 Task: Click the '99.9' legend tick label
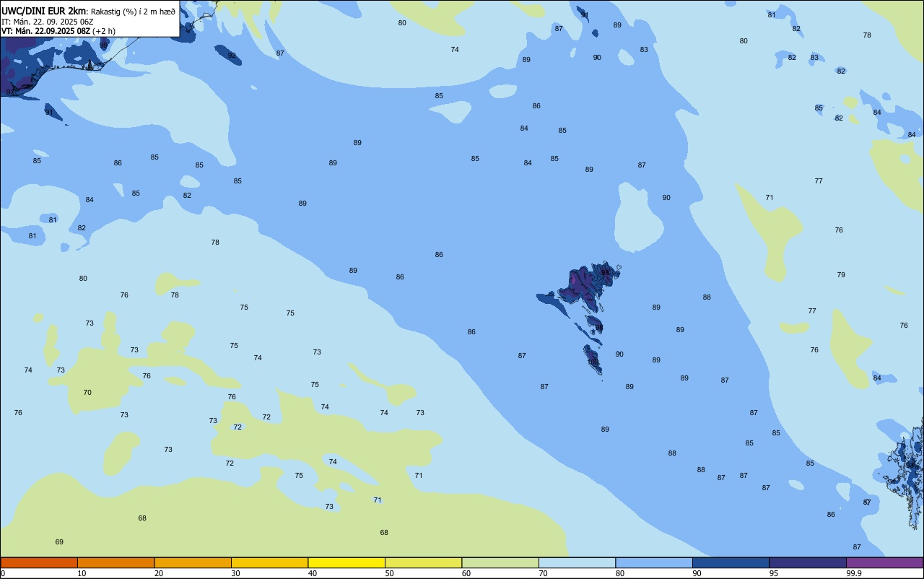pos(853,573)
